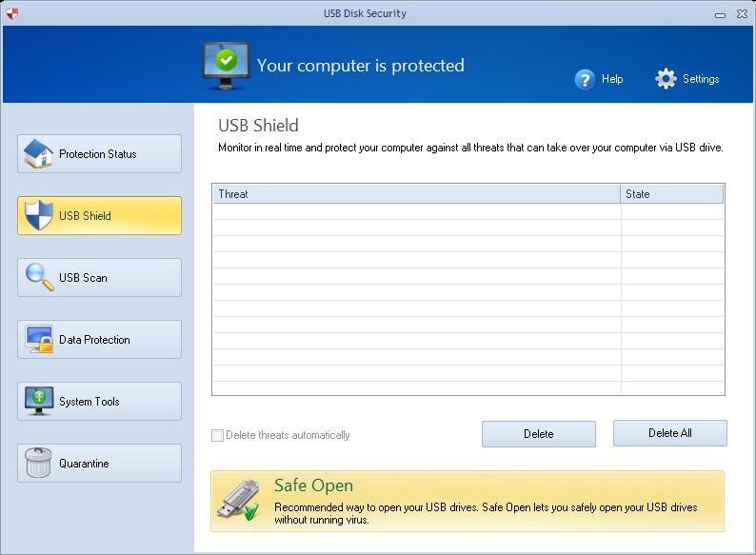Click the Safe Open USB drive icon

(238, 501)
